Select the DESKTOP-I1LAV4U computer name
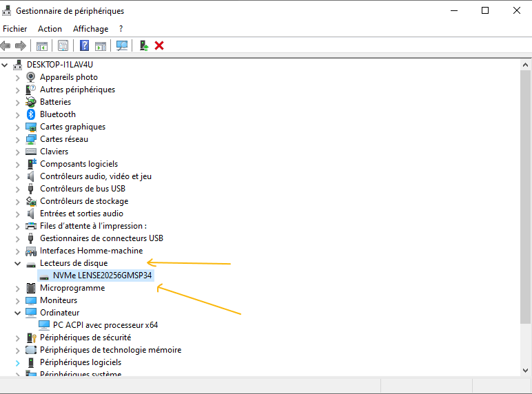This screenshot has height=394, width=532. pos(60,65)
